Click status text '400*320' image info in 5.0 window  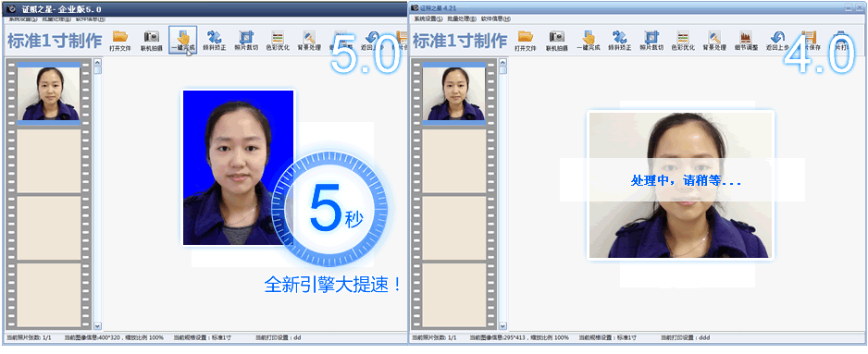(115, 337)
